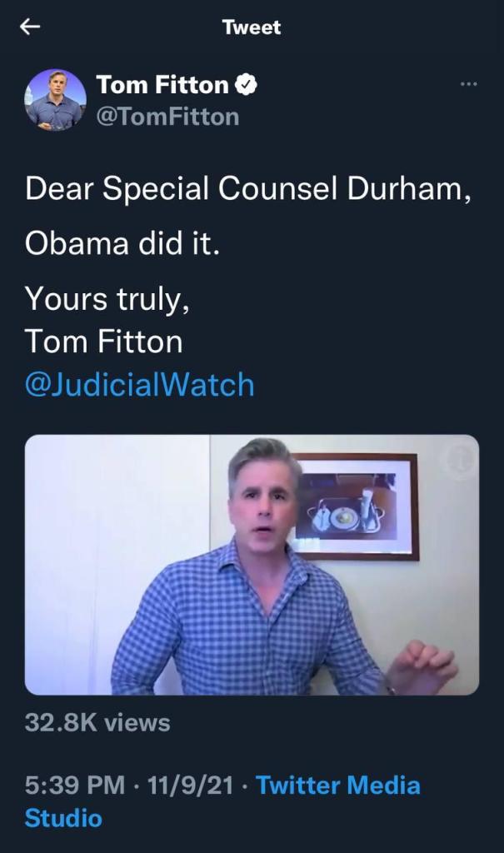Select the 'Dear Special Counsel Durham,' line
Viewport: 504px width, 853px height.
click(x=248, y=189)
